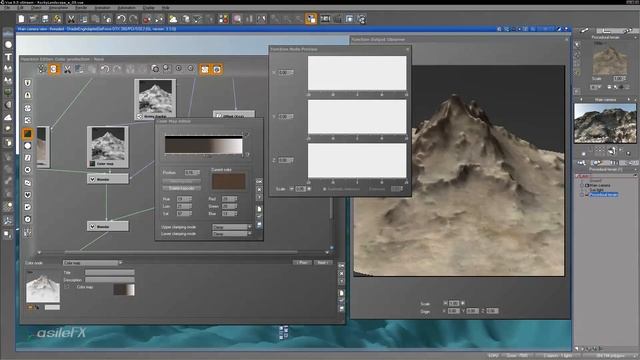The image size is (640, 360).
Task: Expand the upper Blender node arrow
Action: [x=93, y=179]
